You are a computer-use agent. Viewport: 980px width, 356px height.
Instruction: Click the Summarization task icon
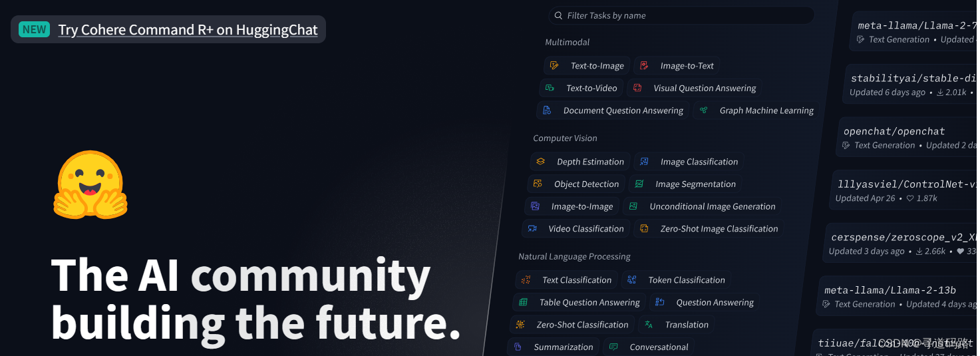(x=518, y=347)
